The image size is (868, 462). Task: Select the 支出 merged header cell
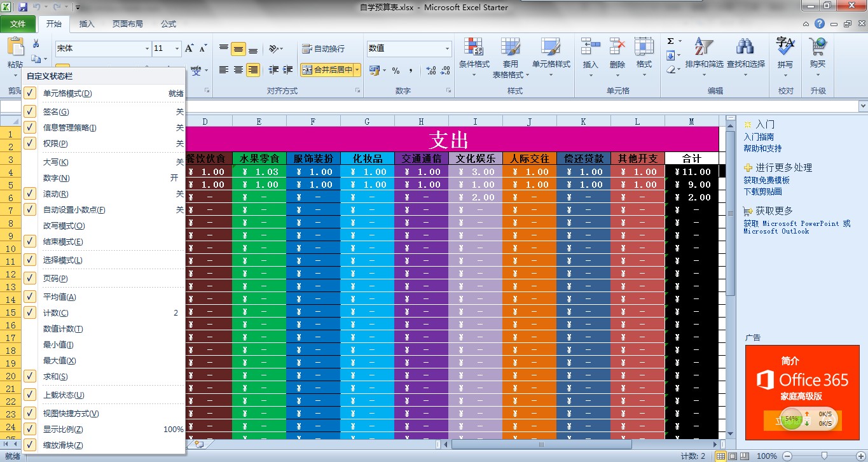450,139
